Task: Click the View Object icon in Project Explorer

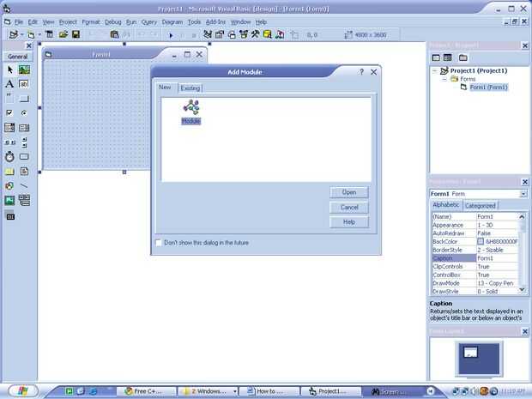Action: (x=448, y=57)
